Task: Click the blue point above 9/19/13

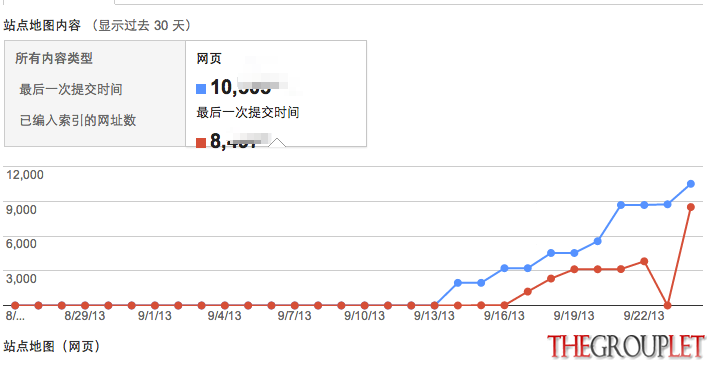Action: pos(574,253)
